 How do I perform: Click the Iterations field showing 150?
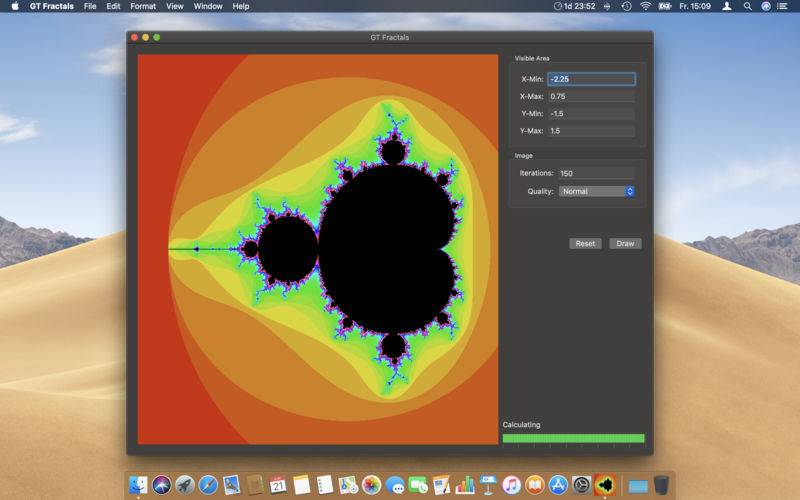tap(596, 173)
